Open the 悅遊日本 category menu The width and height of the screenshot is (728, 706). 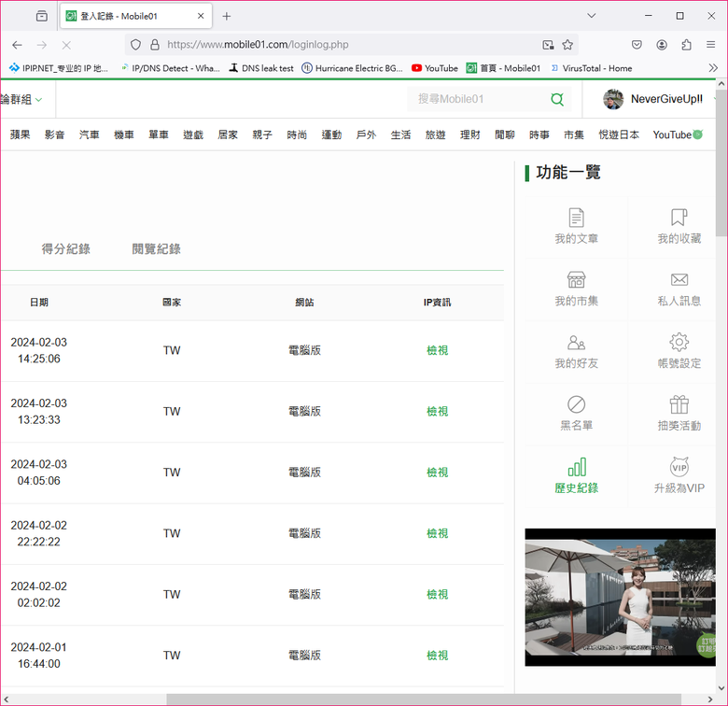point(619,134)
